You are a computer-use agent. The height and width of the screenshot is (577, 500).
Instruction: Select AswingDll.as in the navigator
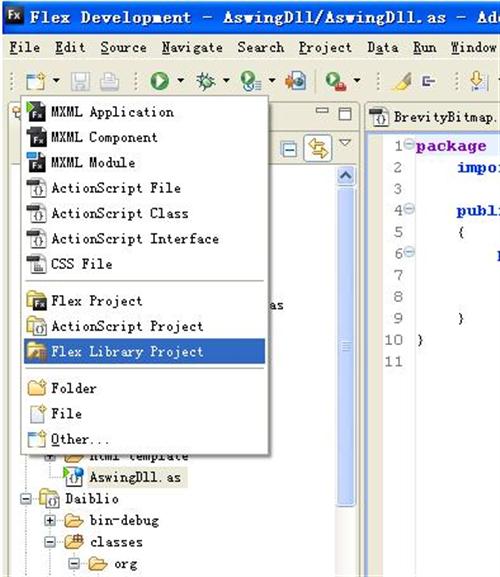(x=135, y=477)
